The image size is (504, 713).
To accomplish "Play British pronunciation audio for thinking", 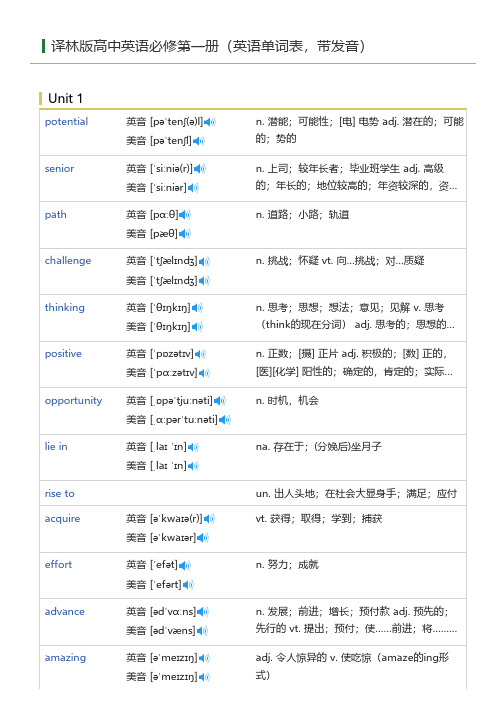I will (197, 308).
